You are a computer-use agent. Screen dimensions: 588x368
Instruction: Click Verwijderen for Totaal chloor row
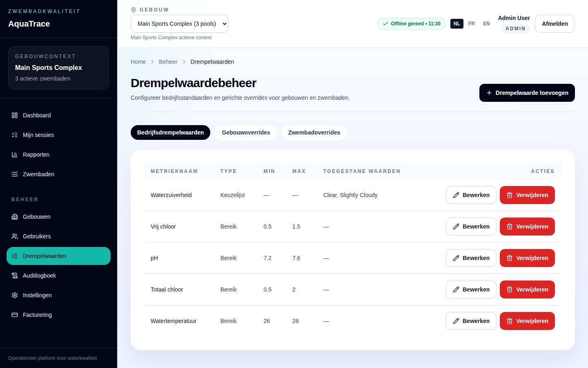click(527, 289)
